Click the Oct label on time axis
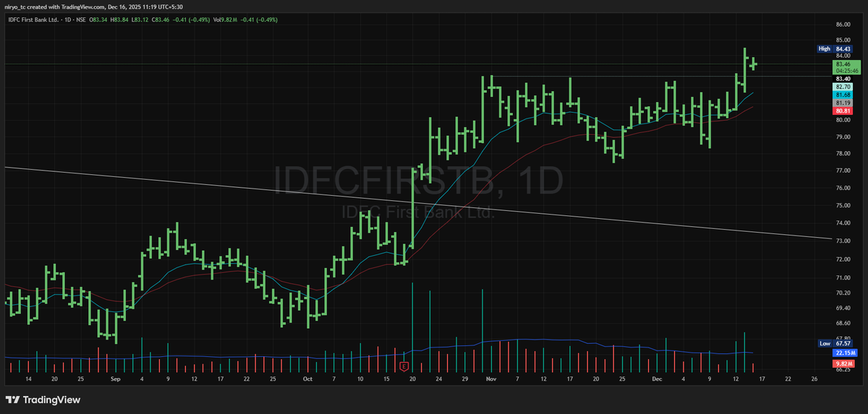868x414 pixels. click(307, 378)
